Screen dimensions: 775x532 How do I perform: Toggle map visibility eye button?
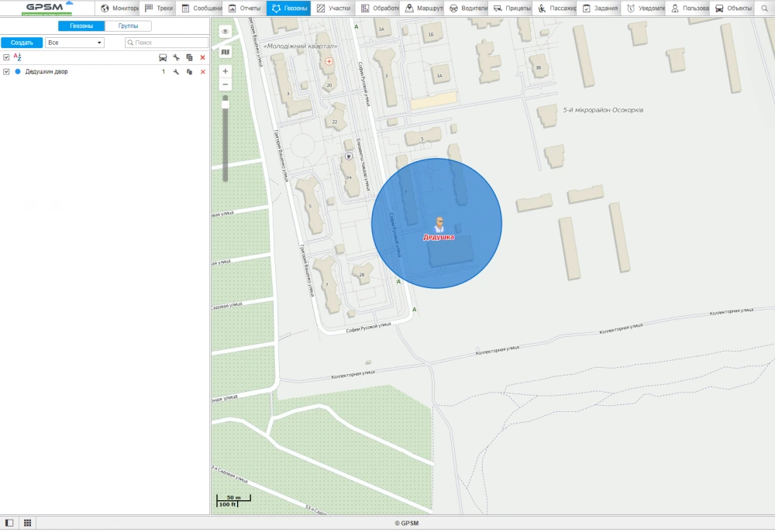pyautogui.click(x=226, y=32)
